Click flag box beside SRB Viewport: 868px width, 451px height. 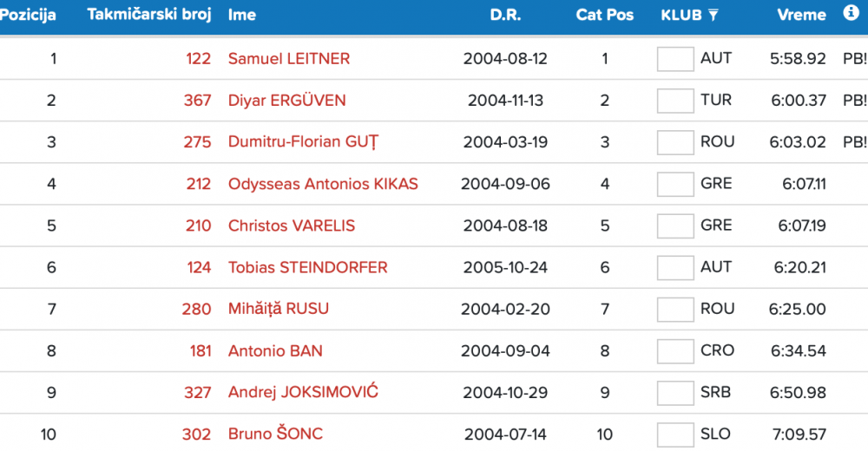(674, 393)
